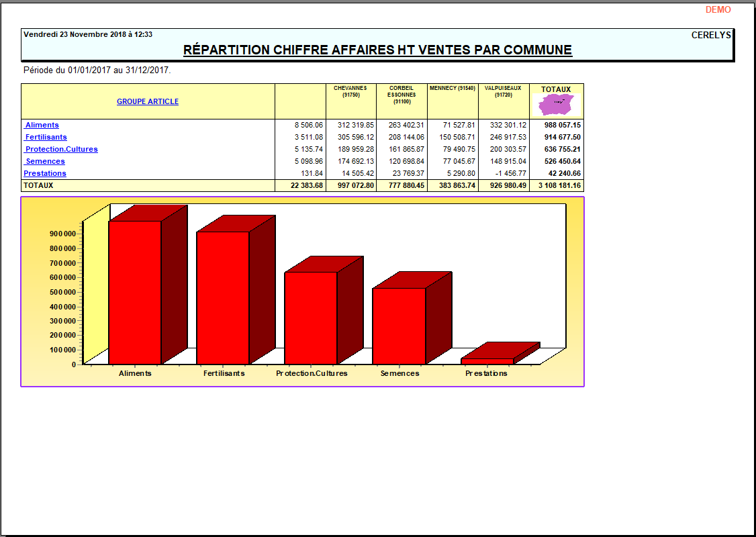Select the red Aliments bar in chart
This screenshot has height=537, width=756.
(135, 292)
